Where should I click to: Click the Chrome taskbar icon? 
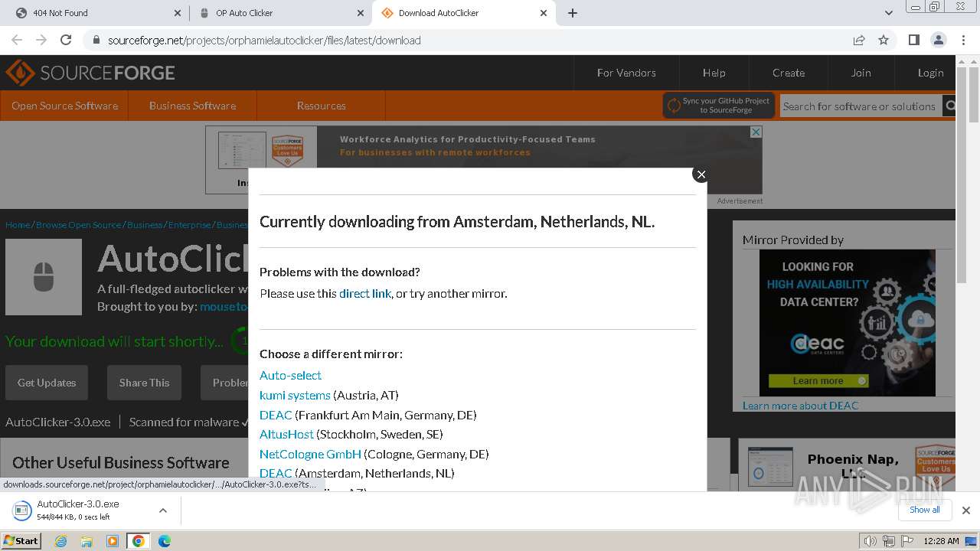[x=138, y=541]
